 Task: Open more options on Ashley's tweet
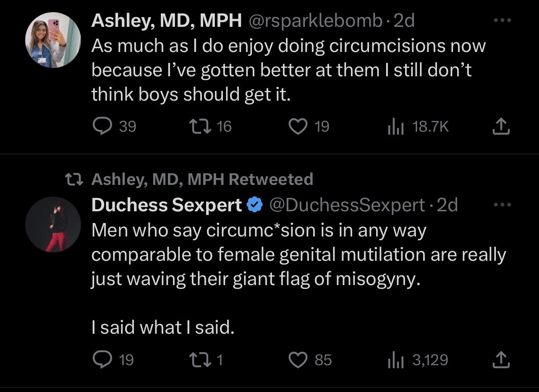click(x=502, y=20)
